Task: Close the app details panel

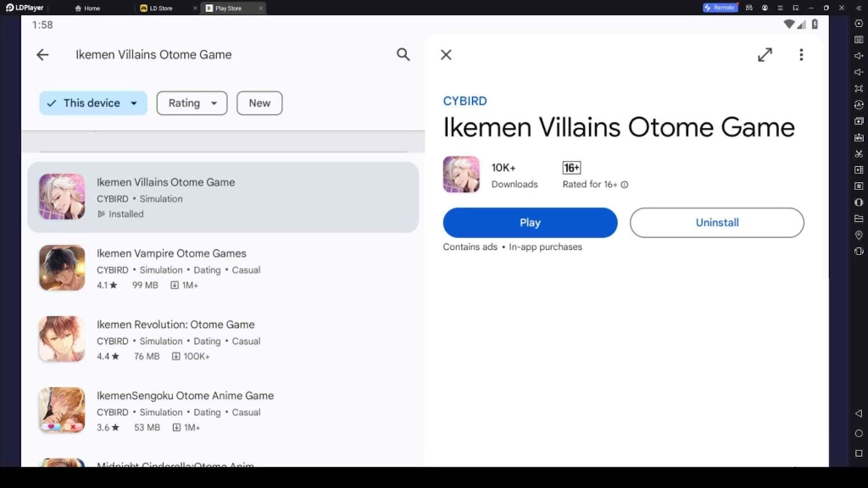Action: tap(446, 55)
